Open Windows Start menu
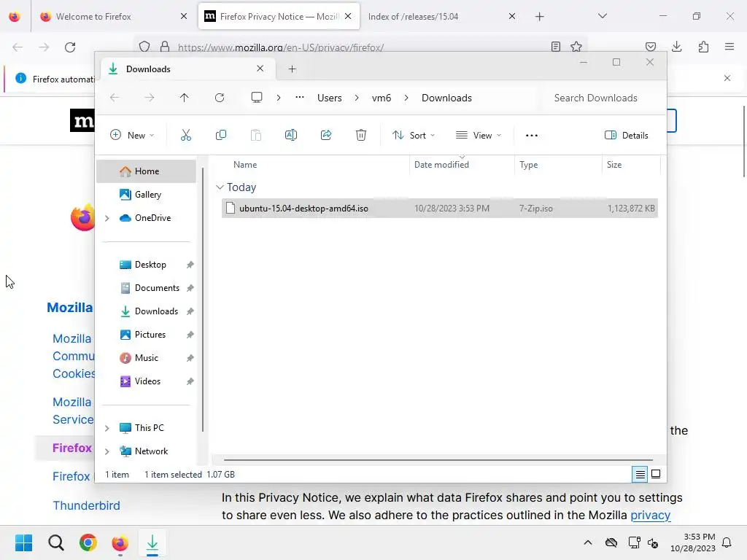Viewport: 747px width, 560px height. pos(23,542)
